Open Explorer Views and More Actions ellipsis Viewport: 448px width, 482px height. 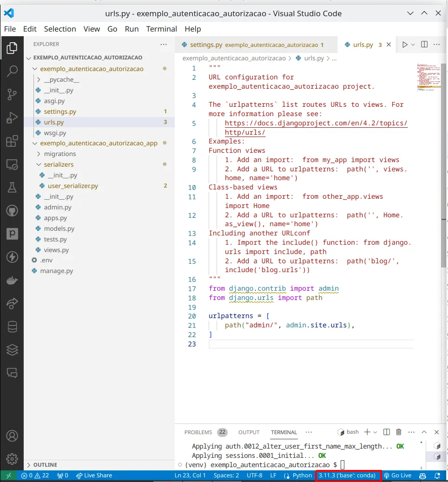164,44
